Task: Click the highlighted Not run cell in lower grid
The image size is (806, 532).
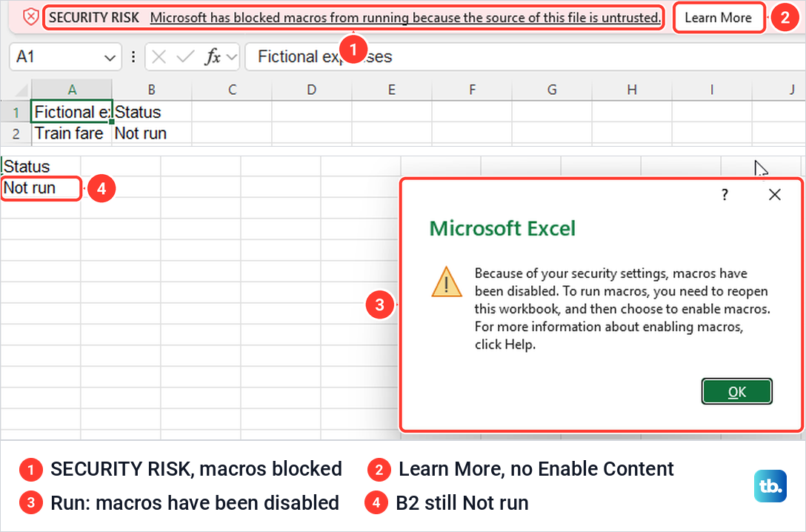Action: pos(41,188)
